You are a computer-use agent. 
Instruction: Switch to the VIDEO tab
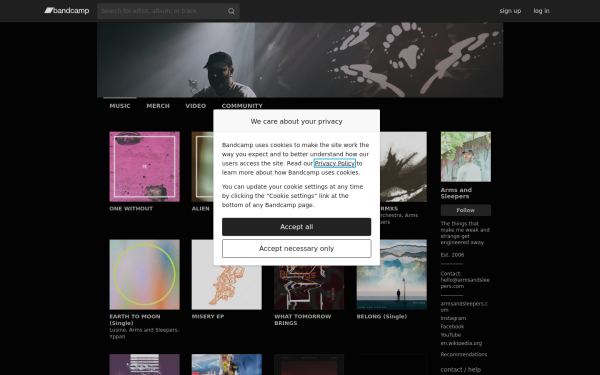point(196,106)
